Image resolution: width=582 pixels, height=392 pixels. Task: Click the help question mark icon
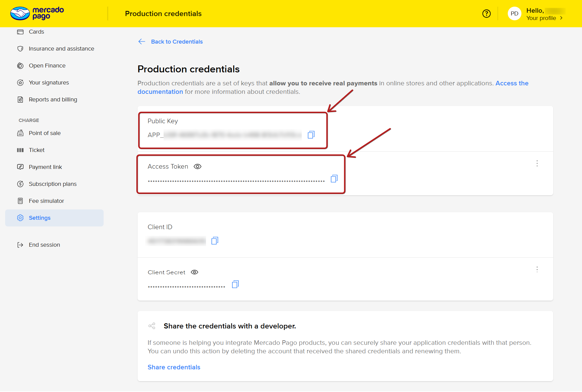coord(486,14)
